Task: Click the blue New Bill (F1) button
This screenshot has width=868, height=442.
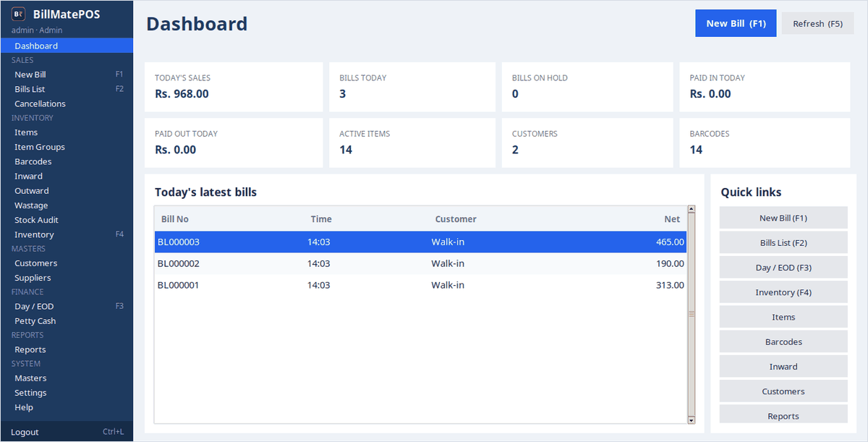Action: coord(736,23)
